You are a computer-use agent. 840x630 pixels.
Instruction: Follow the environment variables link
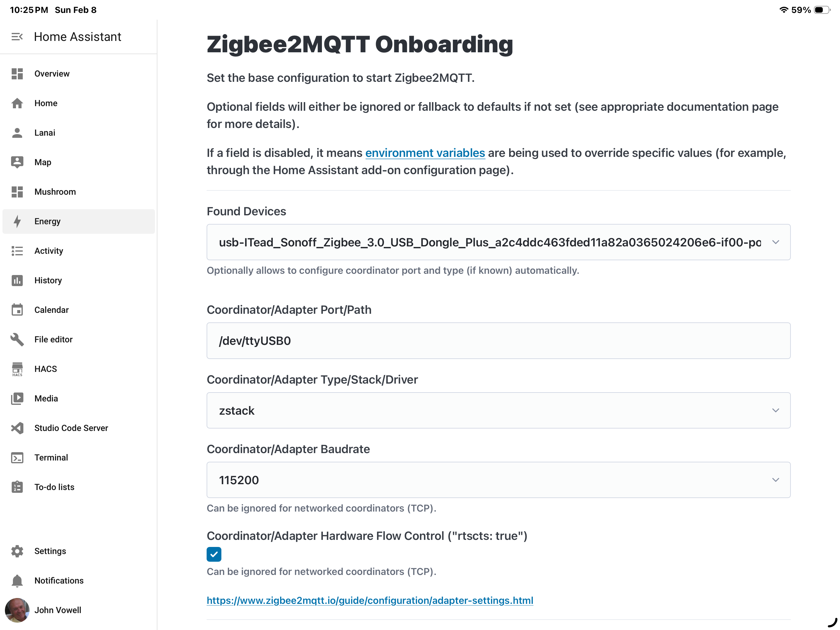pos(425,153)
